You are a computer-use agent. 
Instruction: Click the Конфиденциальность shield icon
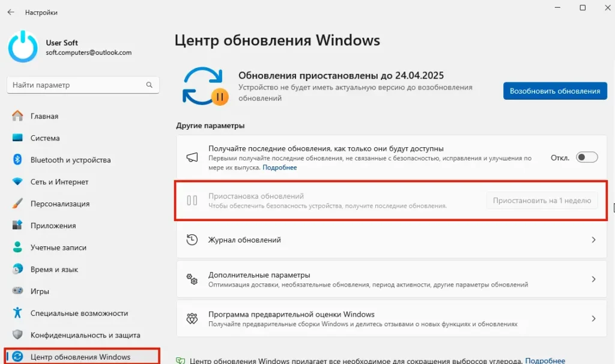click(17, 335)
